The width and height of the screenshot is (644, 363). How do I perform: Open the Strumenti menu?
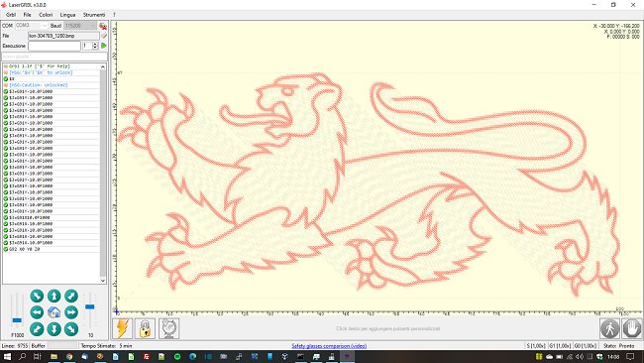[94, 15]
